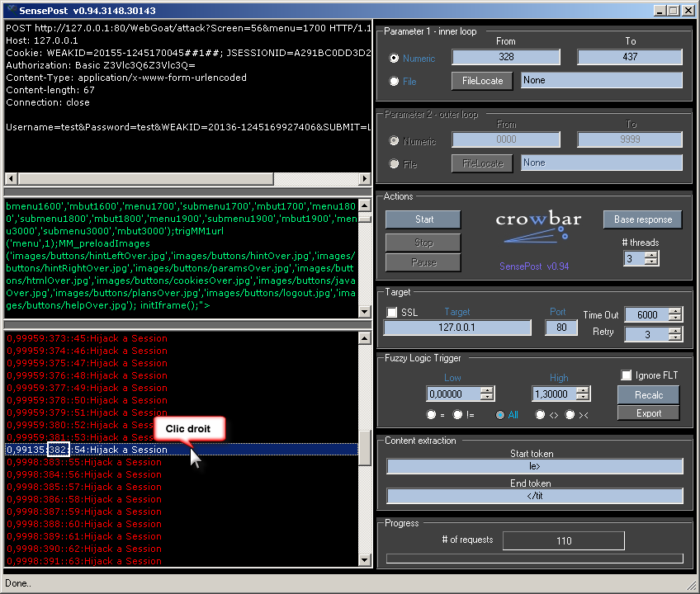
Task: Click the Start token input field
Action: click(535, 466)
